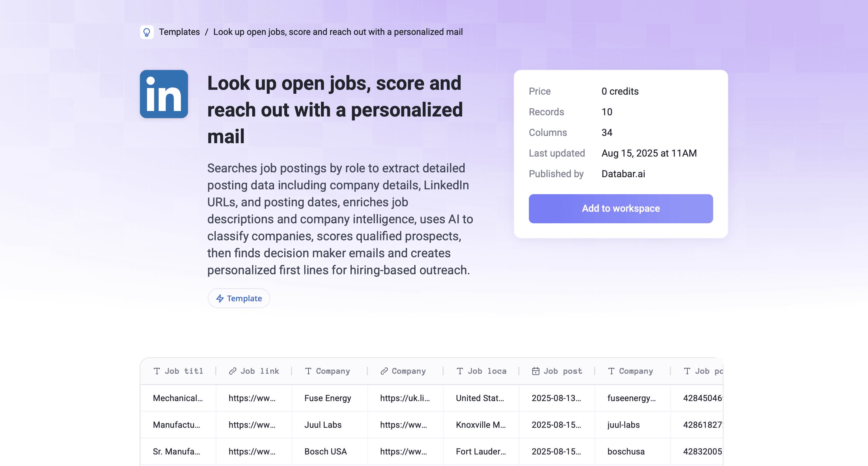Open the Templates breadcrumb link

point(179,32)
